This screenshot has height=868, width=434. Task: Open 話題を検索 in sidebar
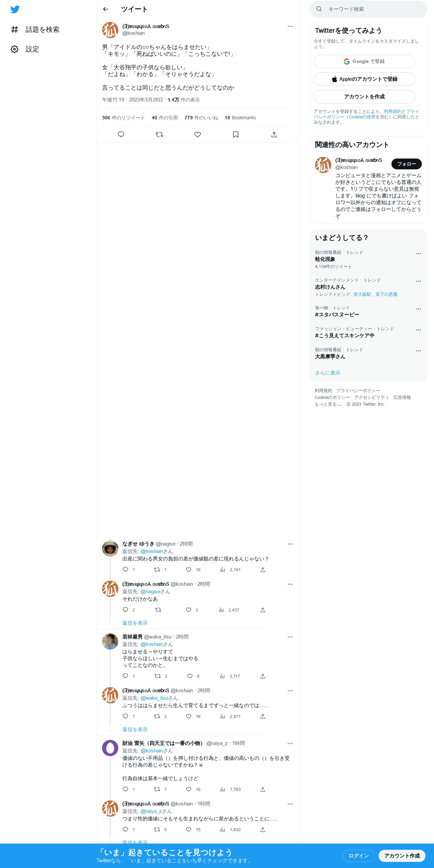(35, 30)
